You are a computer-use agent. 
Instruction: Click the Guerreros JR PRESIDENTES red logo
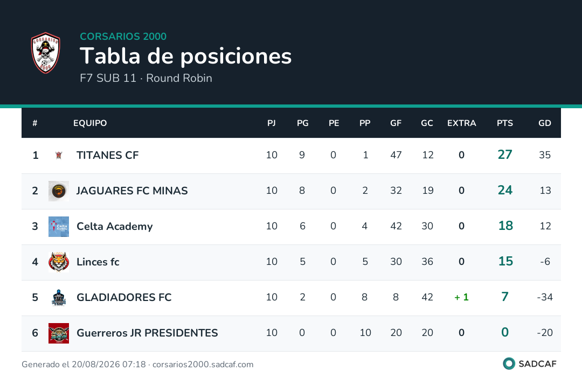pyautogui.click(x=59, y=333)
